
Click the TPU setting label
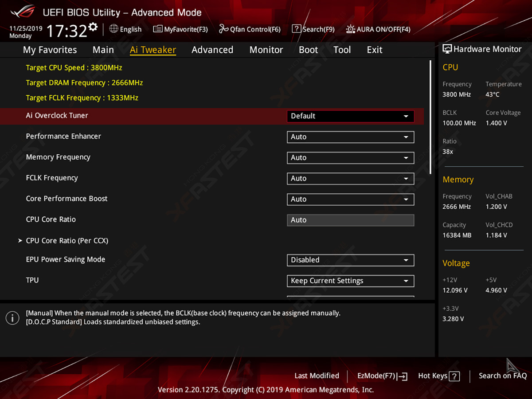coord(32,280)
